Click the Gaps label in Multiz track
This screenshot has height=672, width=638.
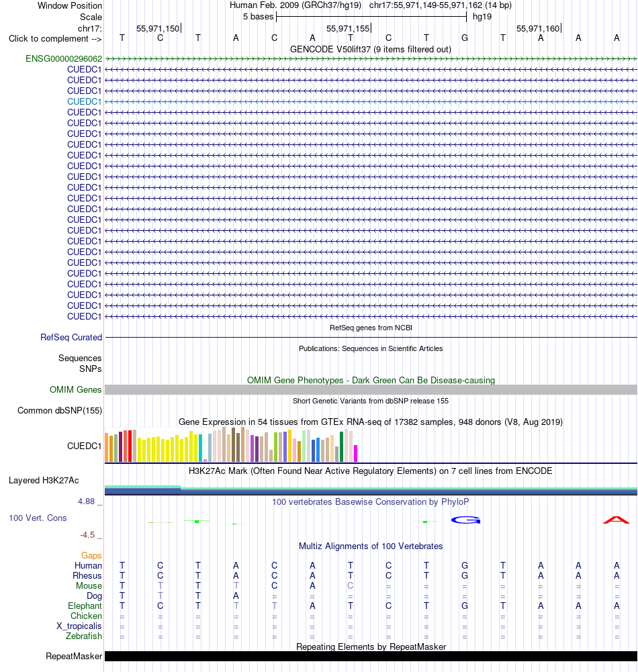click(91, 555)
